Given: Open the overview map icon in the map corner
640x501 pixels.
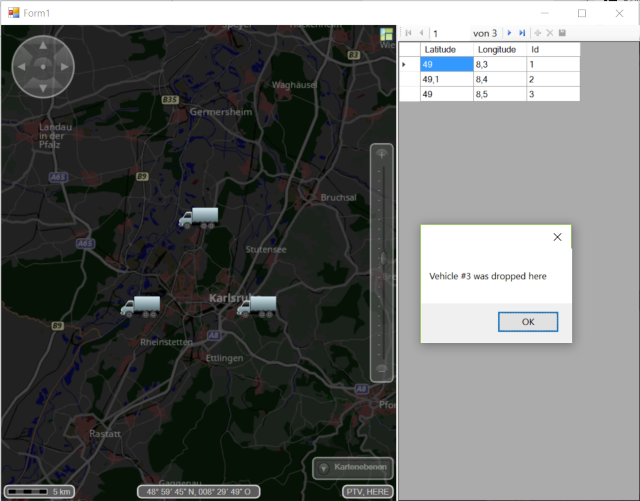Looking at the screenshot, I should coord(387,34).
